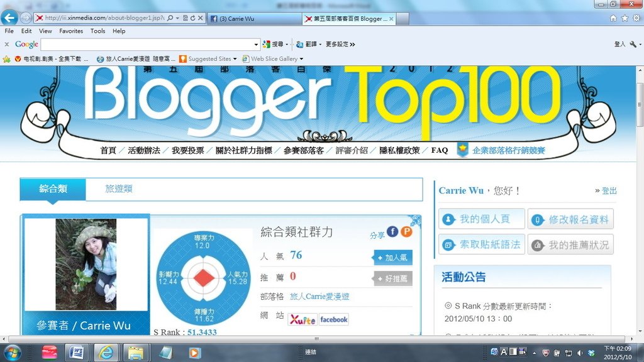Go back with the browser Back arrow

tap(9, 18)
